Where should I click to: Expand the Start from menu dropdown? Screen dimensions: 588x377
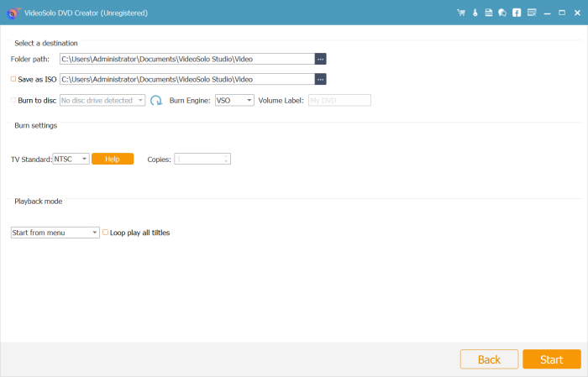(x=55, y=233)
